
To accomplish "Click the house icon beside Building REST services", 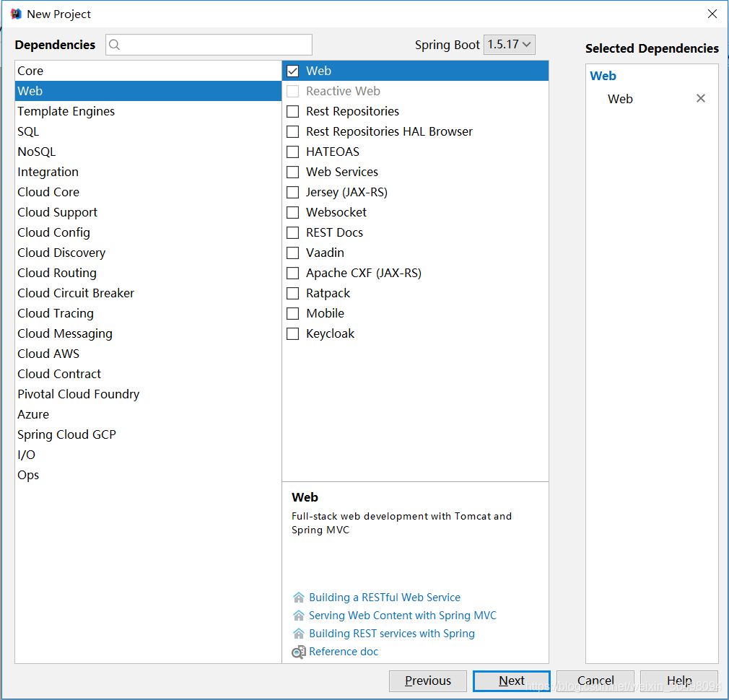I will (x=299, y=634).
